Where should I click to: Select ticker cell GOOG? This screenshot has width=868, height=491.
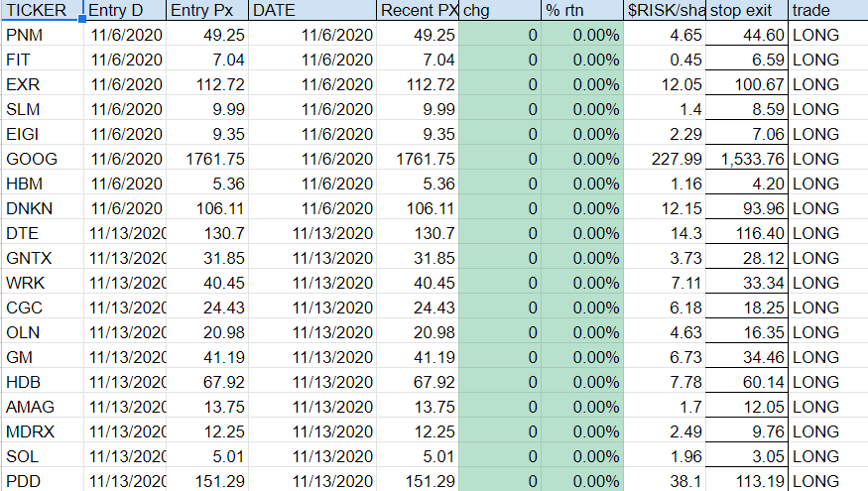(x=42, y=159)
